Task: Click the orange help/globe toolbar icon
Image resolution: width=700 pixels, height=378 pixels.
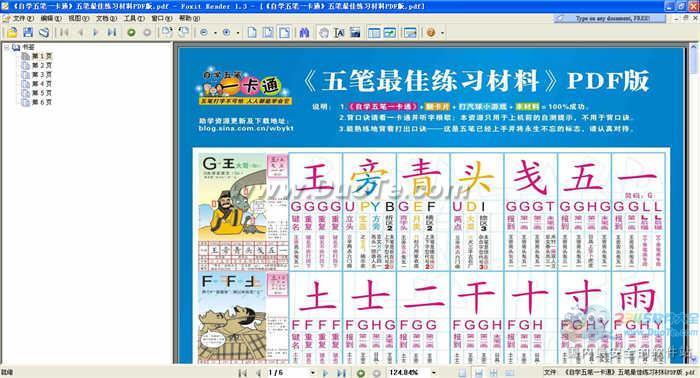Action: pyautogui.click(x=431, y=32)
